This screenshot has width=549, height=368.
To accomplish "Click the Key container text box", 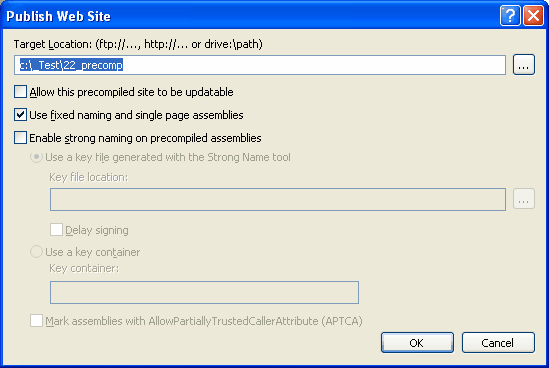I will pos(204,292).
